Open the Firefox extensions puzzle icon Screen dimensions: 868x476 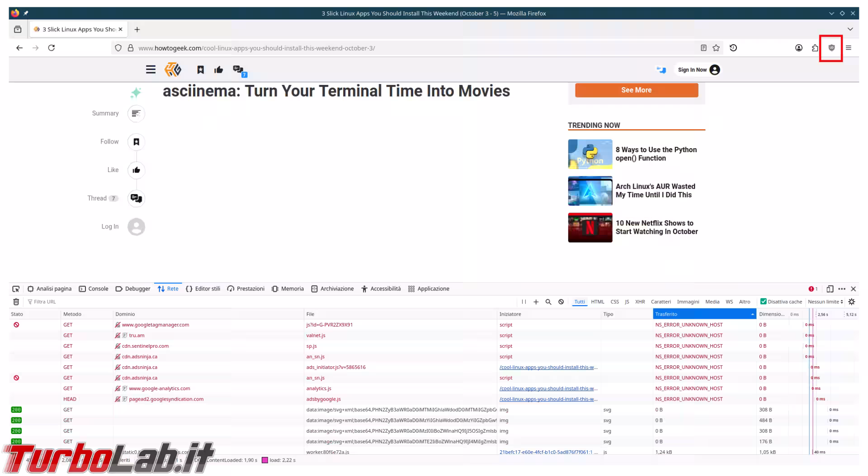point(815,48)
